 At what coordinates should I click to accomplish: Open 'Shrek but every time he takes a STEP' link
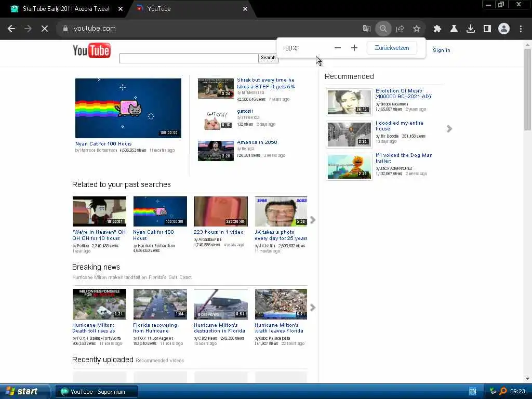(265, 84)
